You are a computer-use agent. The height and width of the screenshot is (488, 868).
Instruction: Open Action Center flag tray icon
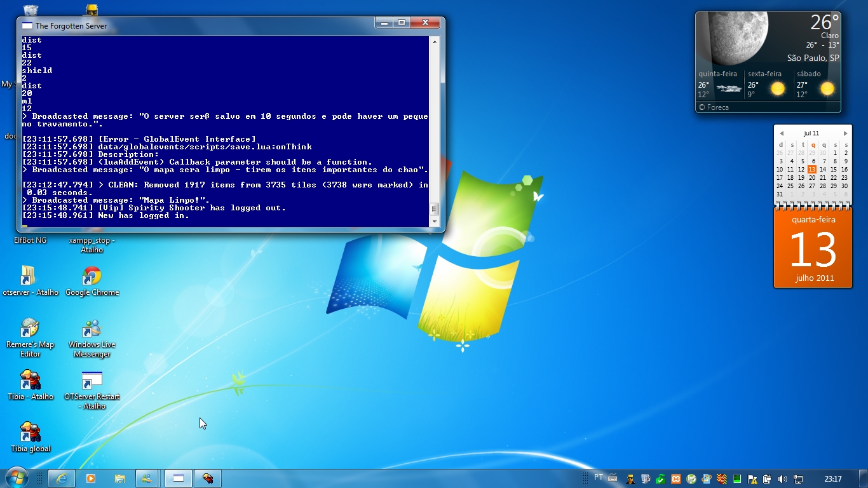point(752,478)
